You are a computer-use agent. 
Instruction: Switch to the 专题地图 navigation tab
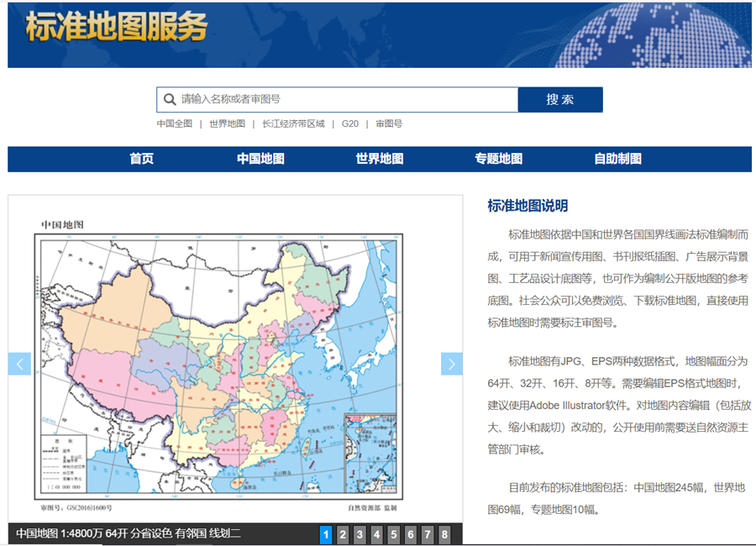[x=498, y=159]
